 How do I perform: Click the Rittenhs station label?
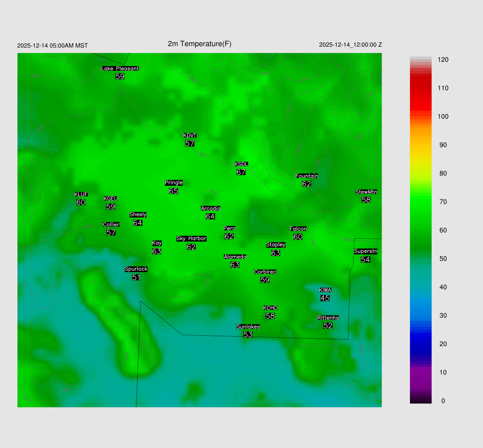click(328, 318)
